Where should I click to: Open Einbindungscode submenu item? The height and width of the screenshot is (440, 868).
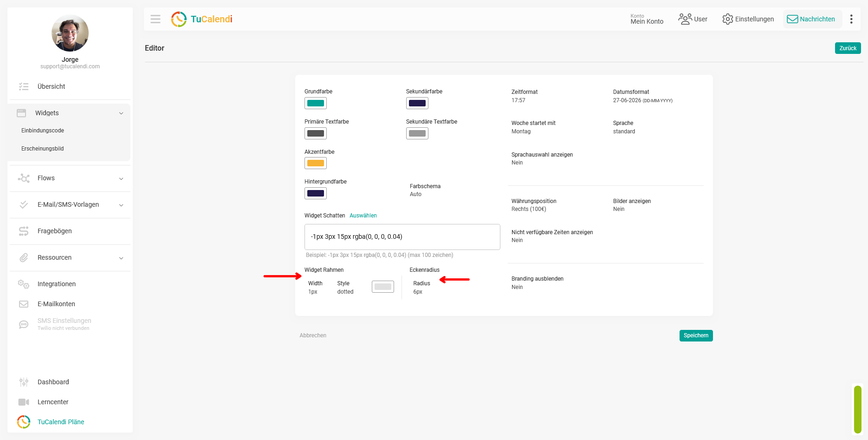tap(43, 131)
